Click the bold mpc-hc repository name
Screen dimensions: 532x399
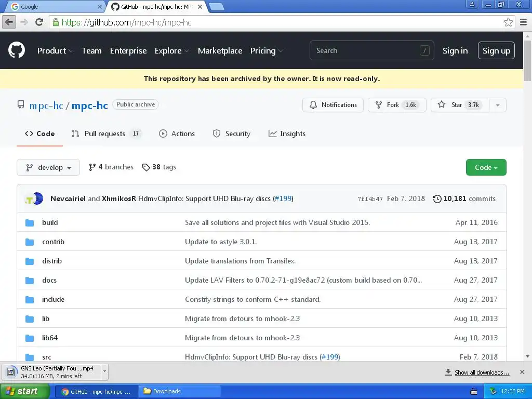pos(89,105)
